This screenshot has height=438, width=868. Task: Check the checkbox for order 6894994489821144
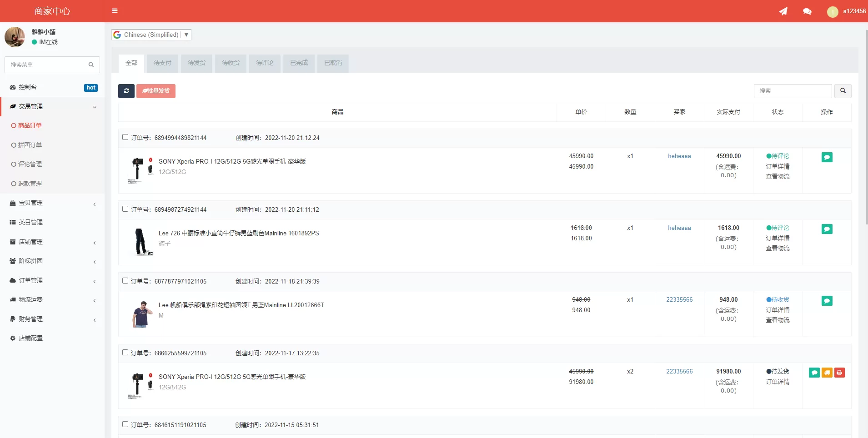125,137
